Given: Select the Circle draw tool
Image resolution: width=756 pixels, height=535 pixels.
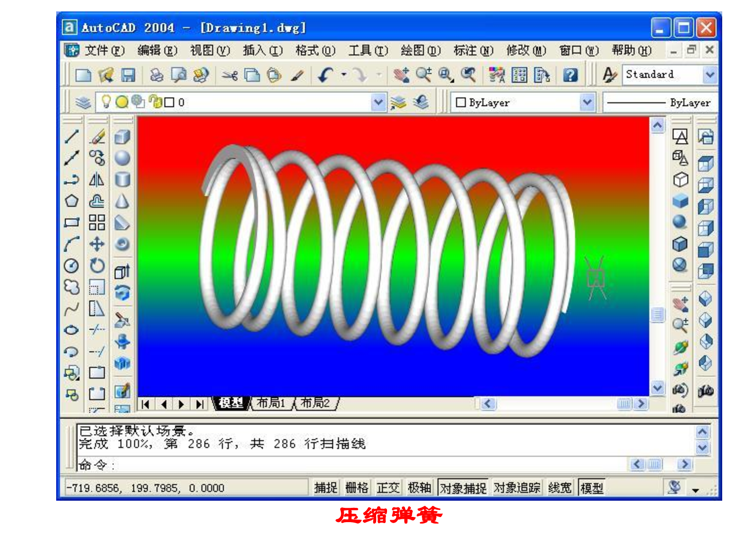Looking at the screenshot, I should (x=71, y=265).
